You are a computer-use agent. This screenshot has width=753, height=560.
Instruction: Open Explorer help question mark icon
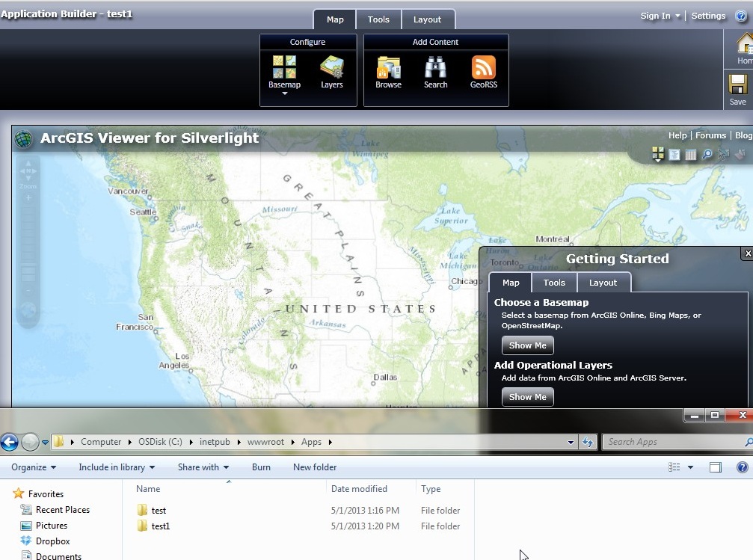point(742,467)
